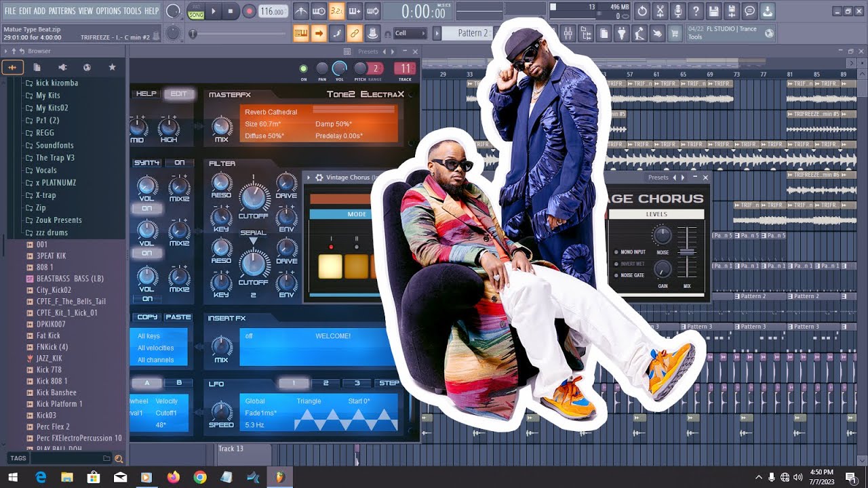Click the shopping cart content library icon
Screen dimensions: 868x488
tap(675, 33)
